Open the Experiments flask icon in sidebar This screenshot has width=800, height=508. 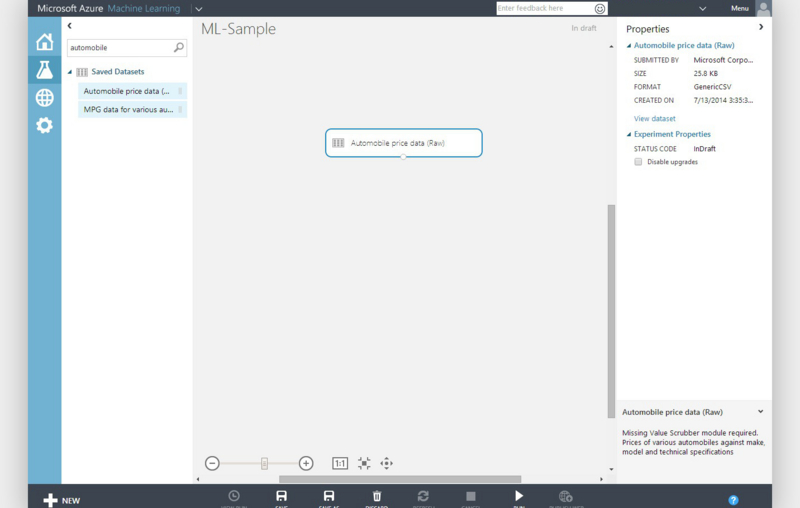(44, 69)
